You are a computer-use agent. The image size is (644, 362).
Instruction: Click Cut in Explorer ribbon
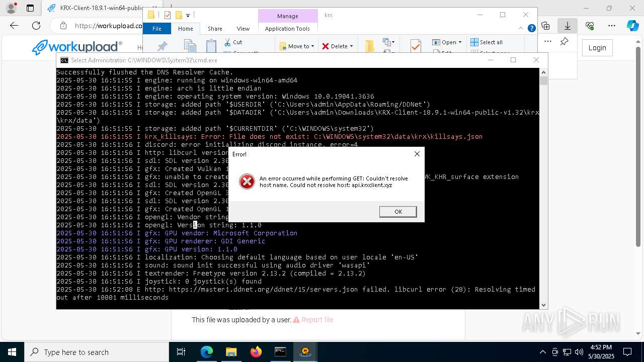click(x=233, y=42)
